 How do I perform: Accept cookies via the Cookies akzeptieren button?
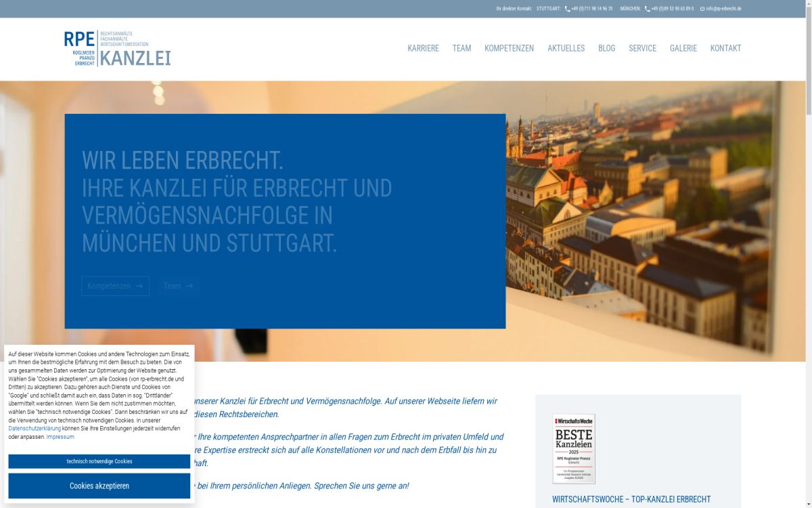99,485
